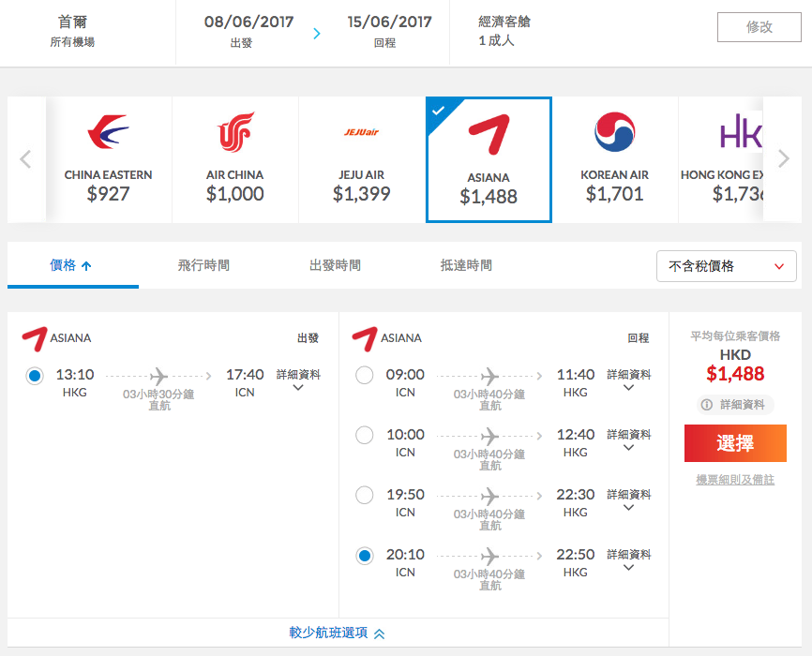Click the red 選擇 button
This screenshot has height=656, width=812.
point(735,443)
